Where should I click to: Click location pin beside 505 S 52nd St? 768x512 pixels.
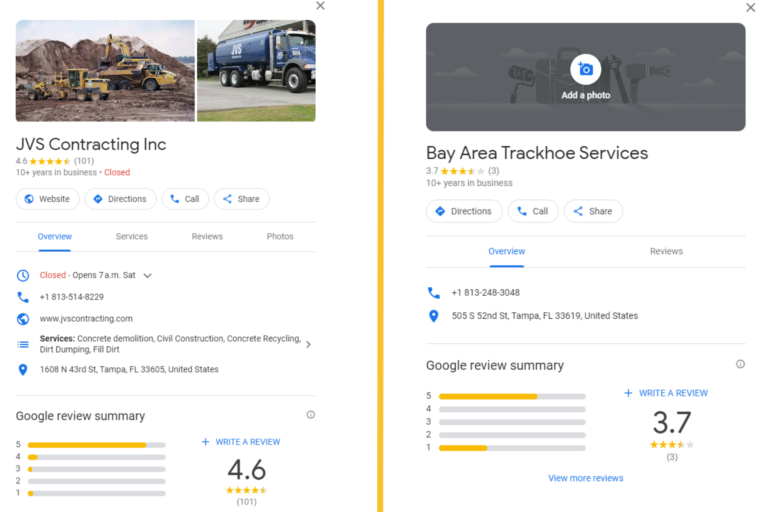click(433, 316)
